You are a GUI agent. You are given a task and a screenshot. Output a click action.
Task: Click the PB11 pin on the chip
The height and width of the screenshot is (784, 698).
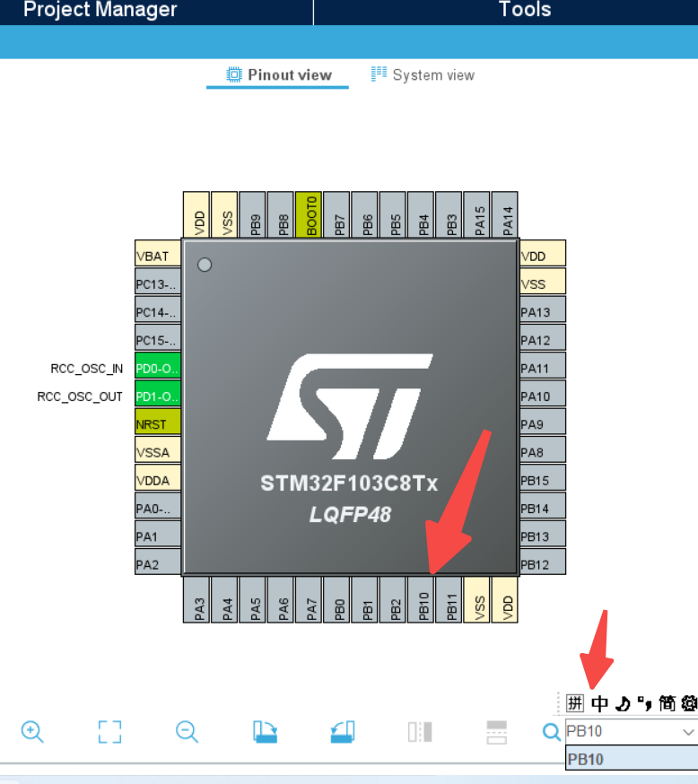point(449,599)
